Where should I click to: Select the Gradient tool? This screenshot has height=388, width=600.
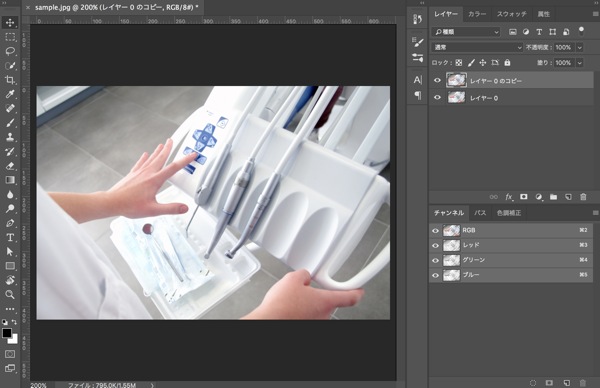[x=10, y=180]
